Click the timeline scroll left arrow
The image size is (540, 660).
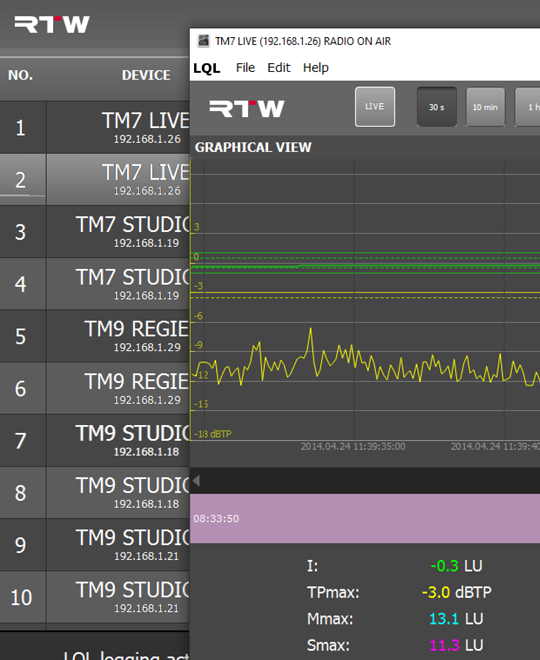pyautogui.click(x=196, y=481)
